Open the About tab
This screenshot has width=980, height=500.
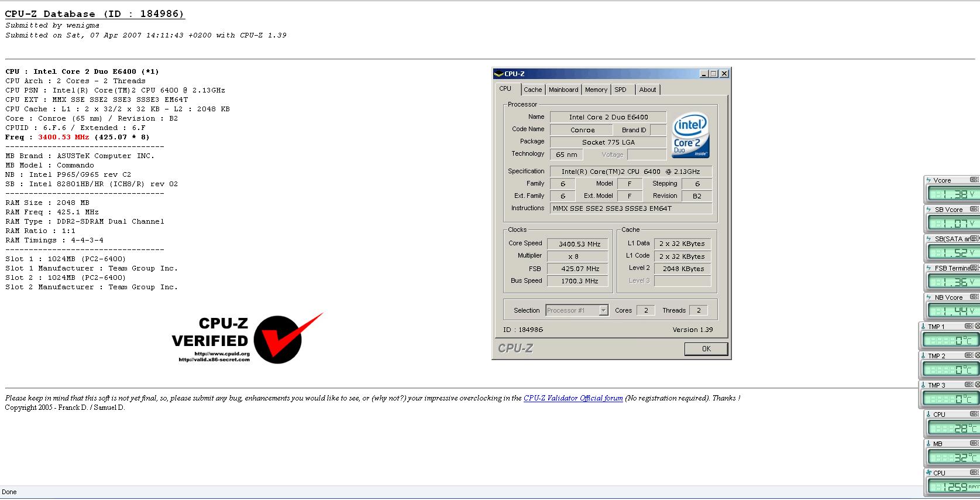click(648, 90)
